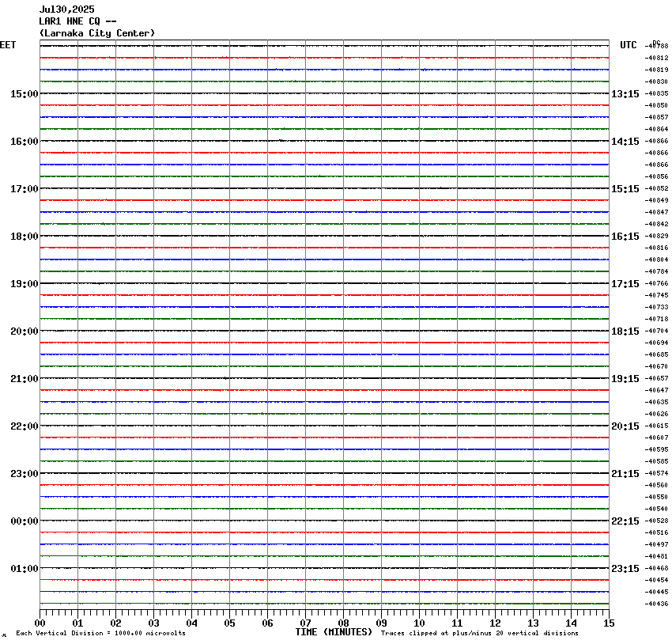Select the DC offset value -40528
672x644 pixels.
(656, 521)
